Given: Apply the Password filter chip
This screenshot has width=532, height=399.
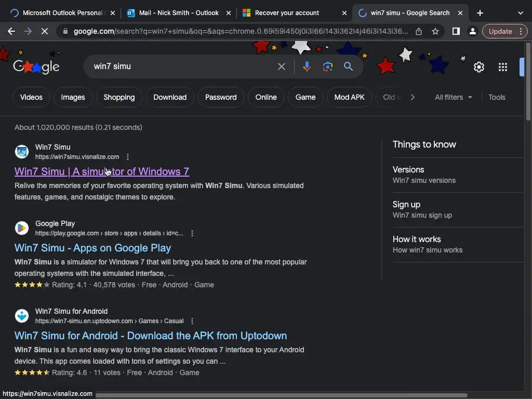Looking at the screenshot, I should click(221, 97).
